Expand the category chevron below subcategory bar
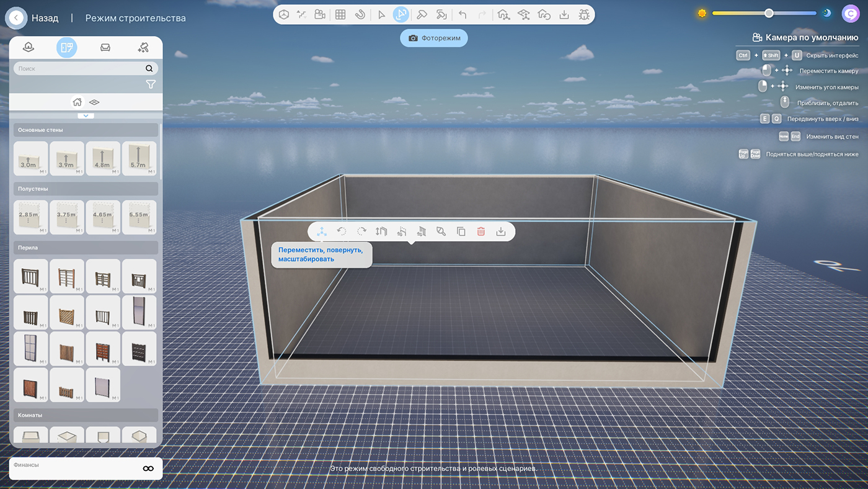Viewport: 868px width, 489px height. (x=86, y=115)
